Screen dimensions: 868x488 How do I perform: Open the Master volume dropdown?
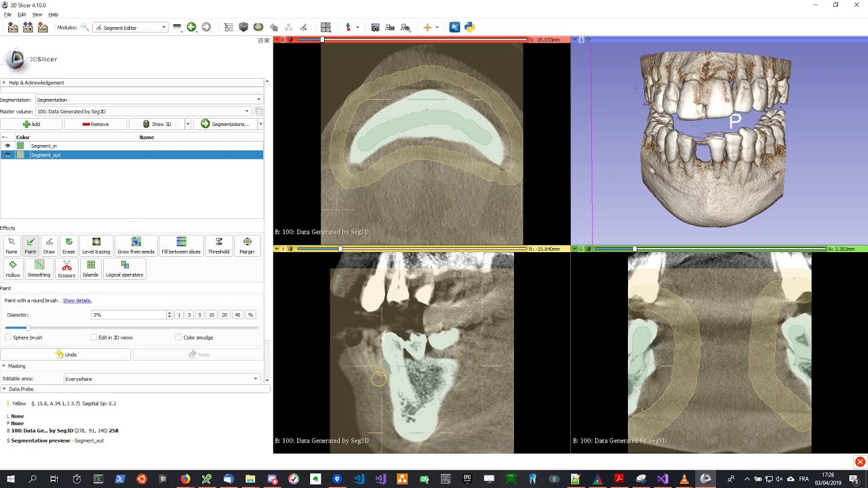coord(143,111)
